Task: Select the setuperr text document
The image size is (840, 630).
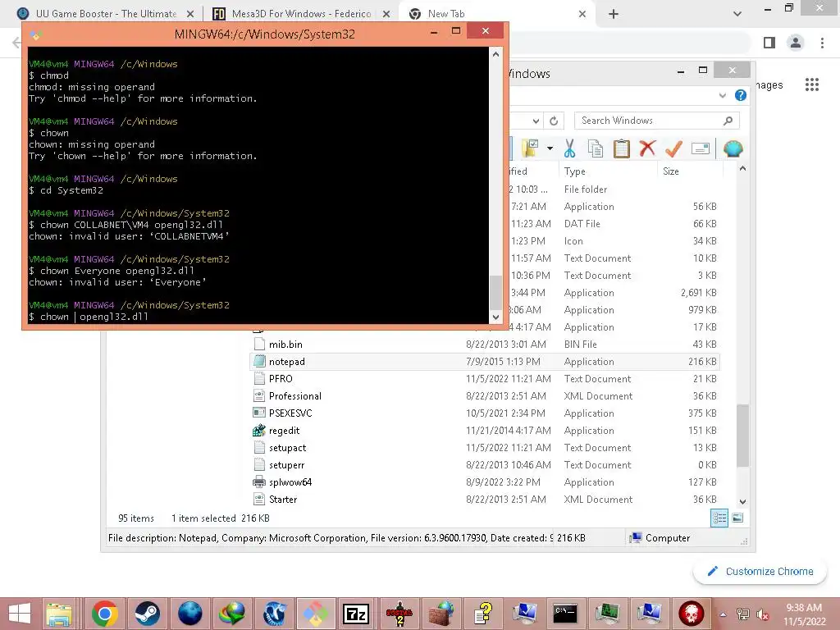Action: click(x=286, y=465)
